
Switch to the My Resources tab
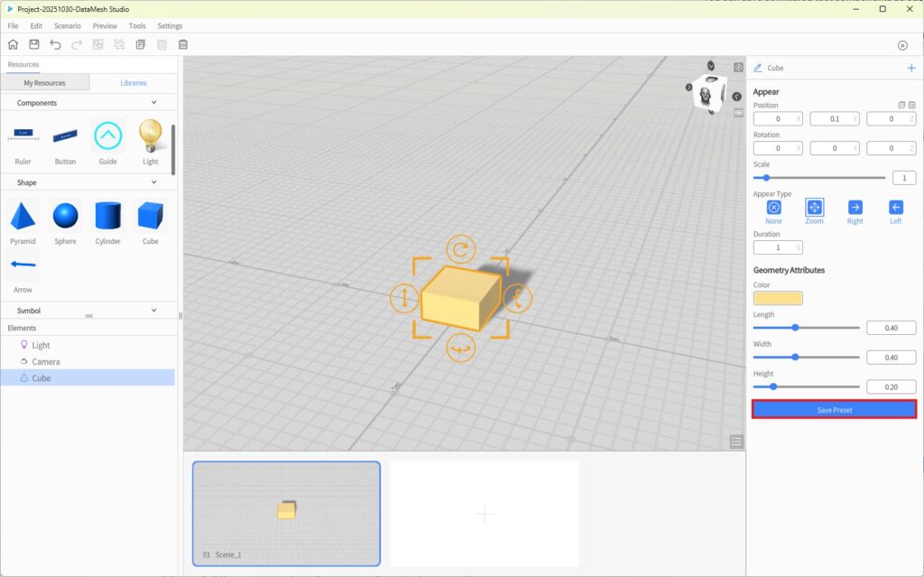coord(44,83)
